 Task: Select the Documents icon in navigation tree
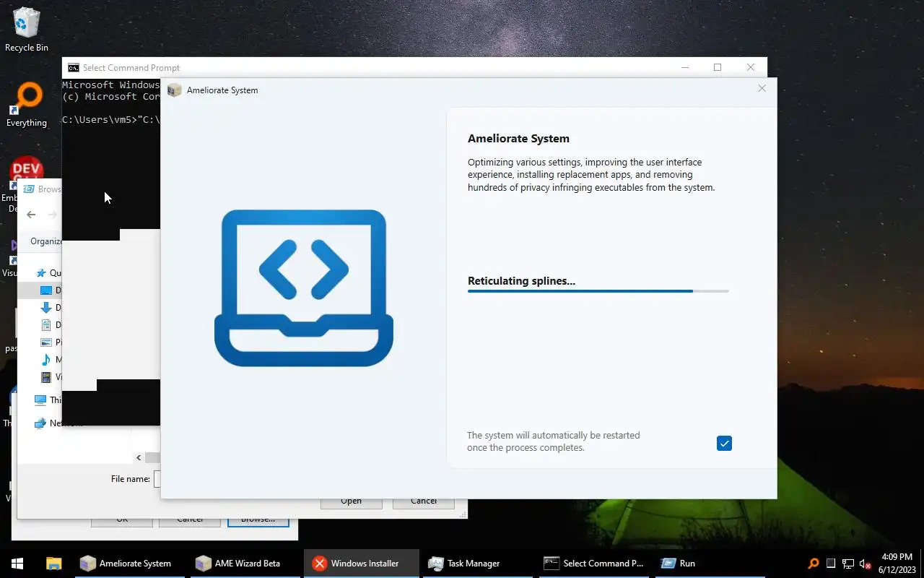pyautogui.click(x=46, y=325)
